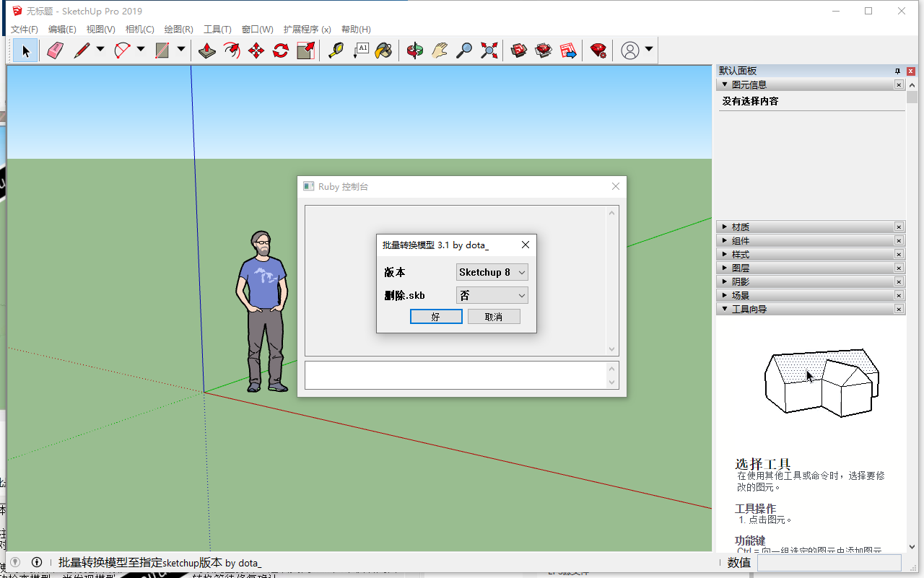The image size is (924, 578).
Task: Open the 绘图(R) menu
Action: click(178, 30)
